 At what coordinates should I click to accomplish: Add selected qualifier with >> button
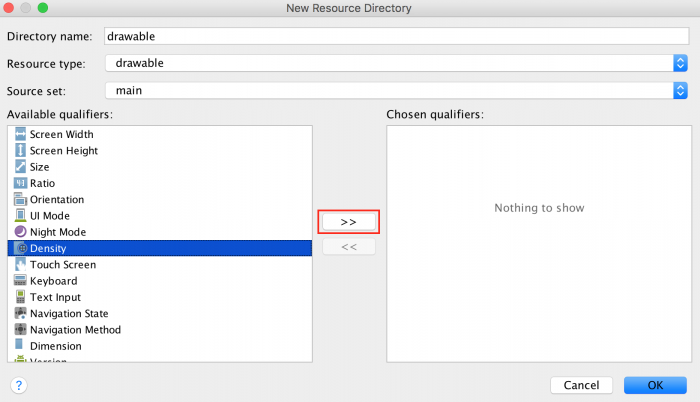348,221
